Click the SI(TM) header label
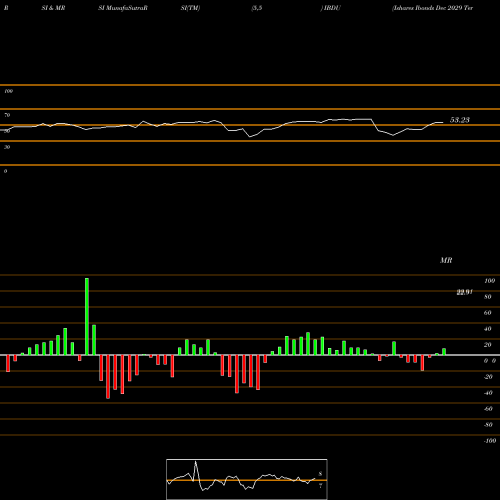Screen dimensions: 500x500 point(190,8)
